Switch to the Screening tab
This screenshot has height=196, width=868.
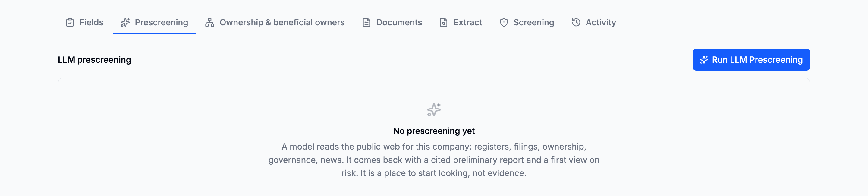pos(527,22)
